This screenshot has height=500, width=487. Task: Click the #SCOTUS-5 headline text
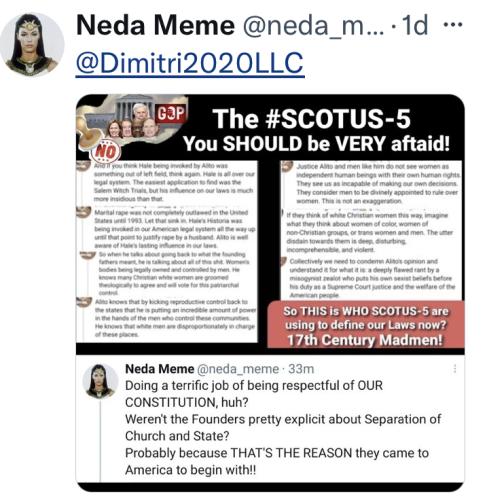click(x=312, y=118)
